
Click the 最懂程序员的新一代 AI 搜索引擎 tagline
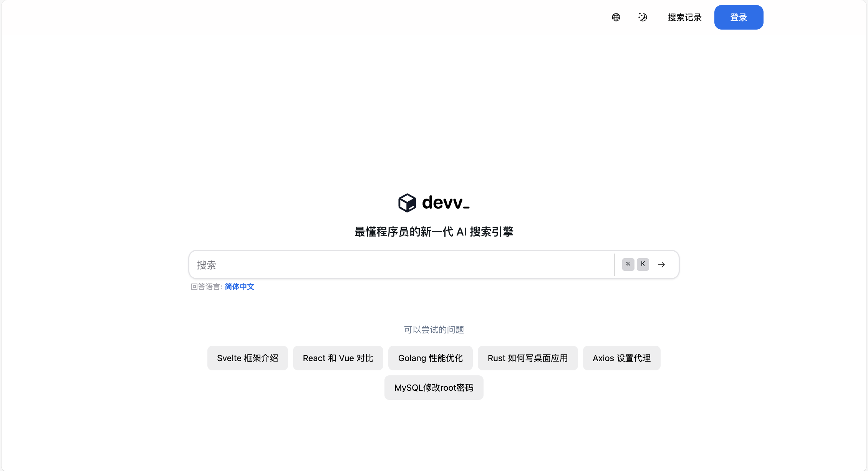pos(434,232)
